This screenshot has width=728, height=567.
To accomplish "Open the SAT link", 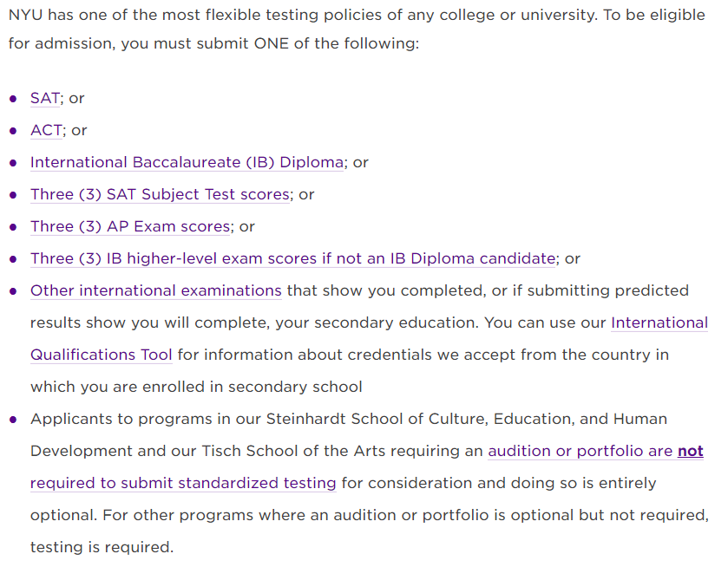I will point(44,99).
